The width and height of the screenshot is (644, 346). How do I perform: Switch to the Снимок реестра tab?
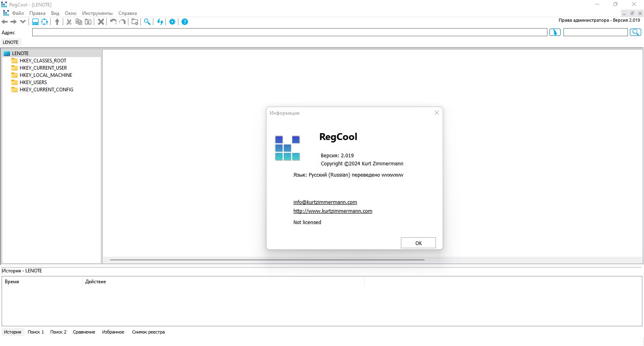click(x=149, y=332)
